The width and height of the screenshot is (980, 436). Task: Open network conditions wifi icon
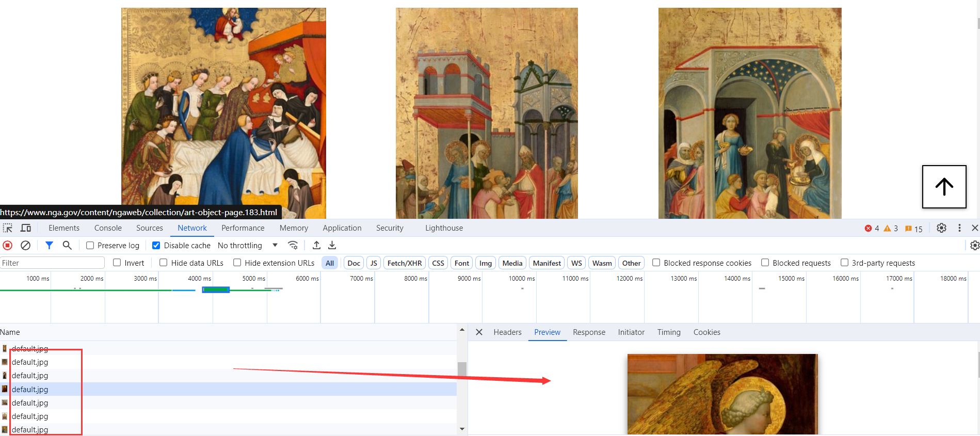tap(293, 246)
